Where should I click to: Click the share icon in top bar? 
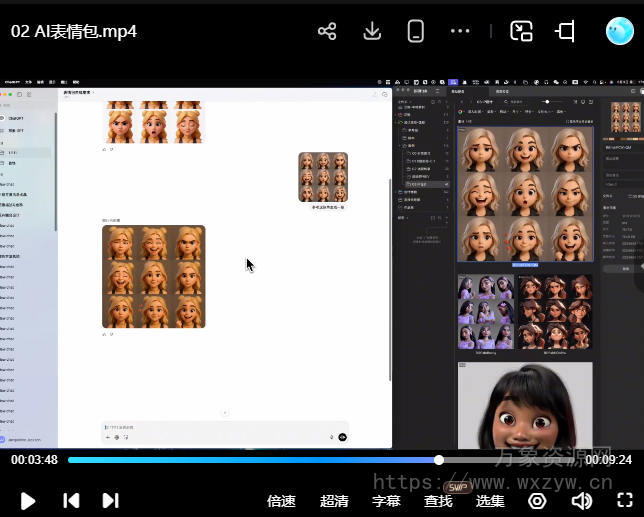click(327, 31)
